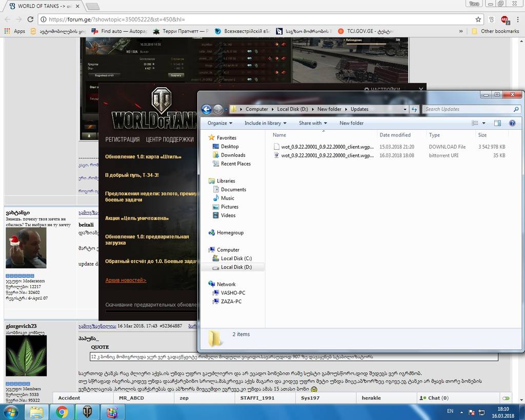Open Архив новостей link in launcher
The height and width of the screenshot is (420, 525).
tap(126, 281)
